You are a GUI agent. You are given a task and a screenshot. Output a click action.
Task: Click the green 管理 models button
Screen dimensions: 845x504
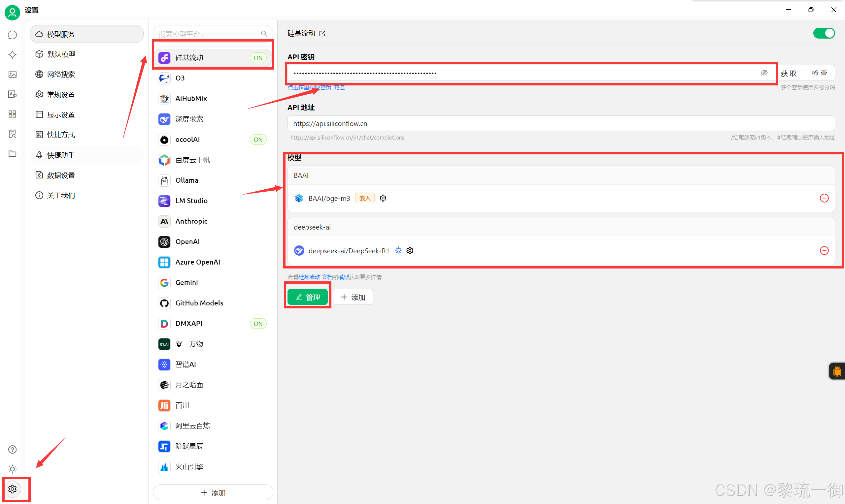coord(308,297)
